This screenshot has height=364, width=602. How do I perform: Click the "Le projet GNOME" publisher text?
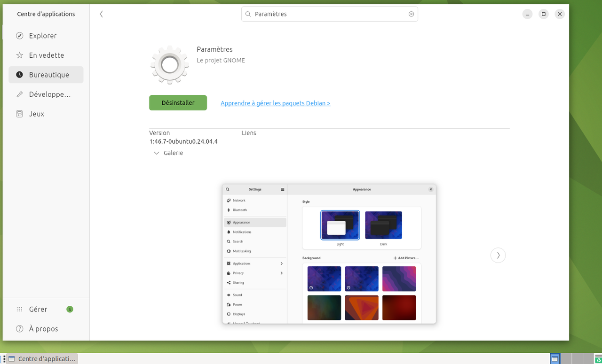221,61
